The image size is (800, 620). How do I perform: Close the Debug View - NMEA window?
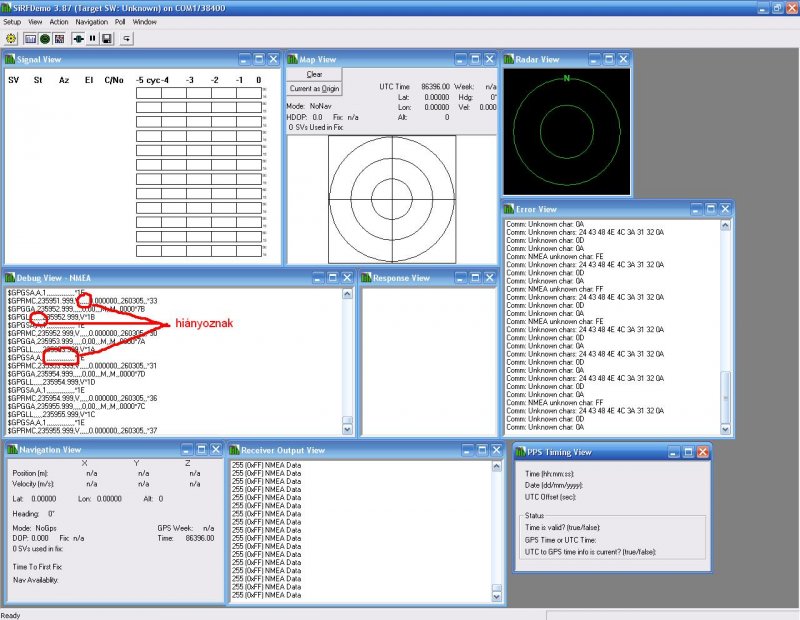tap(347, 278)
